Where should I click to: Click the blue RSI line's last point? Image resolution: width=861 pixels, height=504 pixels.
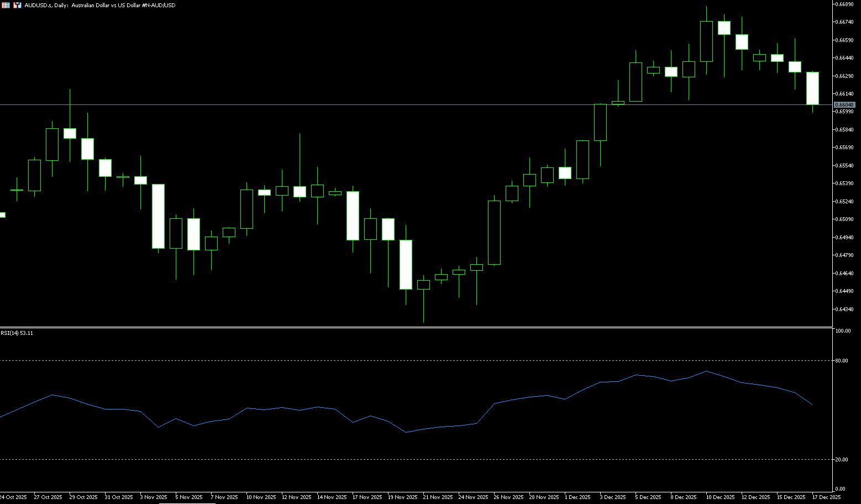tap(812, 405)
